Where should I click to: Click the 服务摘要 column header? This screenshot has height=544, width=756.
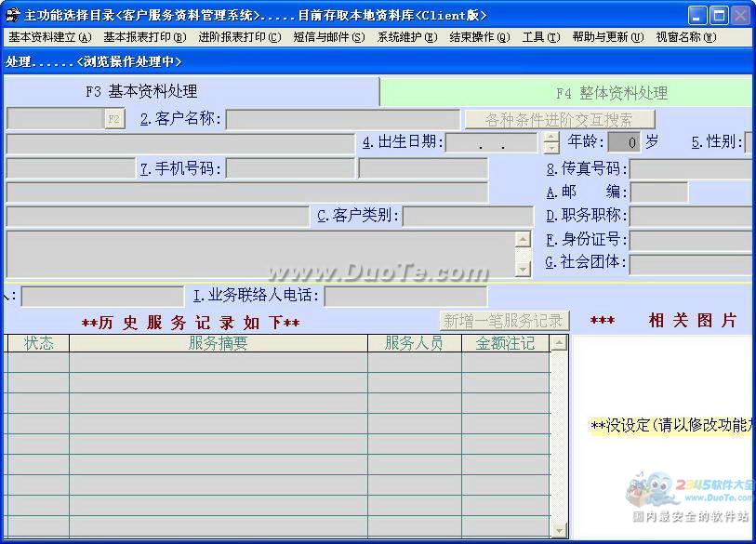(x=219, y=343)
